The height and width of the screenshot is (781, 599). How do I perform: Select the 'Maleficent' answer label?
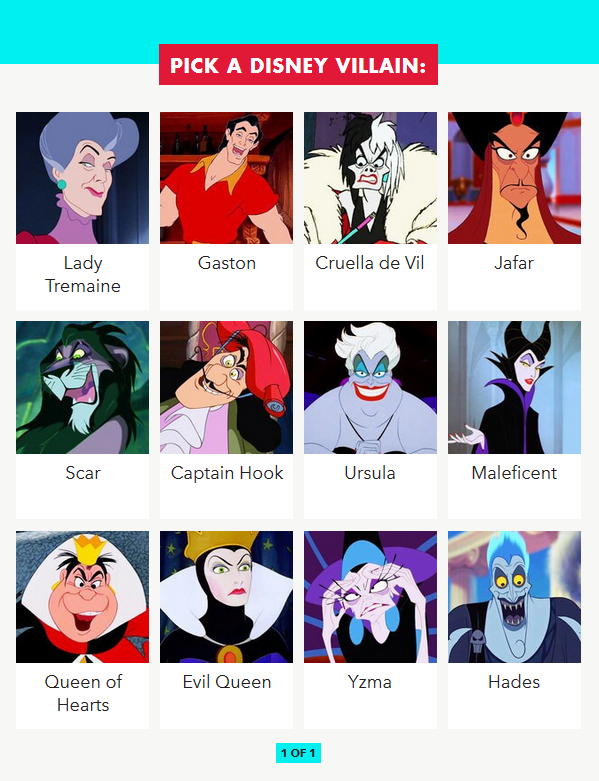tap(514, 473)
